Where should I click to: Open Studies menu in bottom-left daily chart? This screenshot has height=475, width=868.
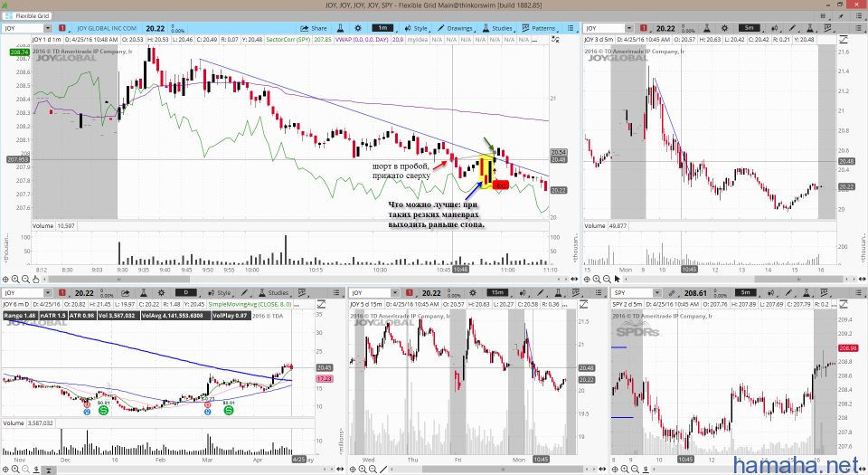point(273,293)
